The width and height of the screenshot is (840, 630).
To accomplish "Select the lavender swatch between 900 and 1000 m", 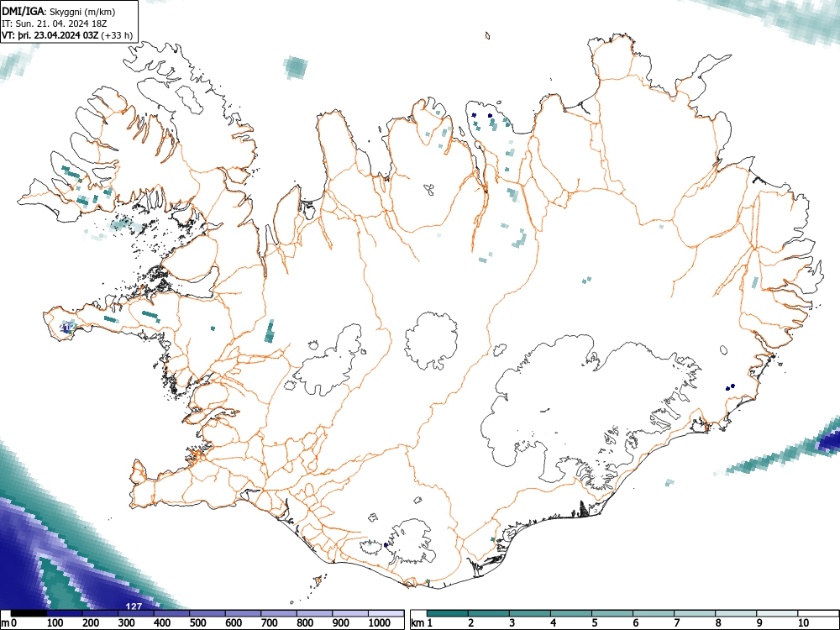I will 350,613.
